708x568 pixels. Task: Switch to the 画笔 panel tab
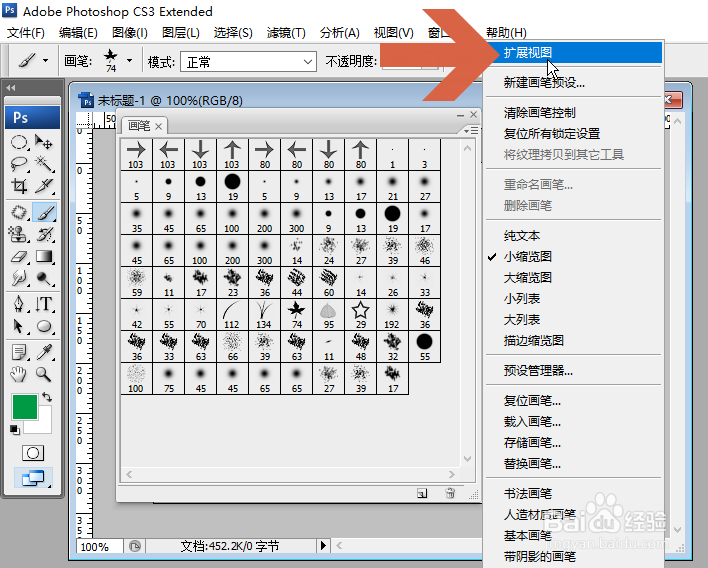(139, 126)
